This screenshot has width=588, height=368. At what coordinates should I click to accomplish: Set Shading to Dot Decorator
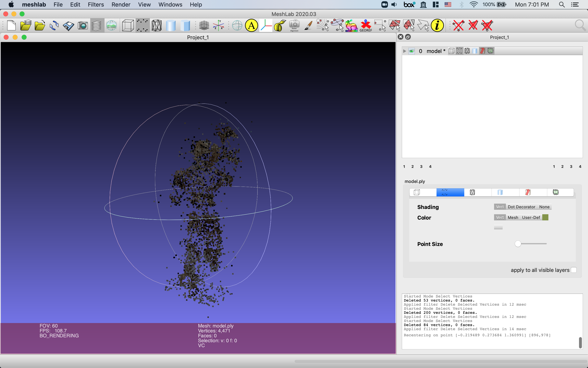[521, 207]
